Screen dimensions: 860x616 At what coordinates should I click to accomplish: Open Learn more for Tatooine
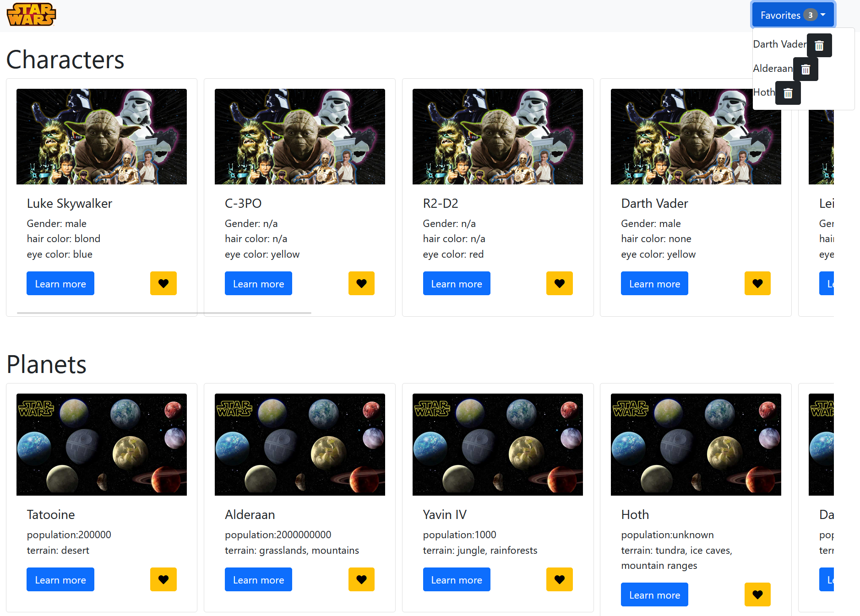(x=60, y=579)
